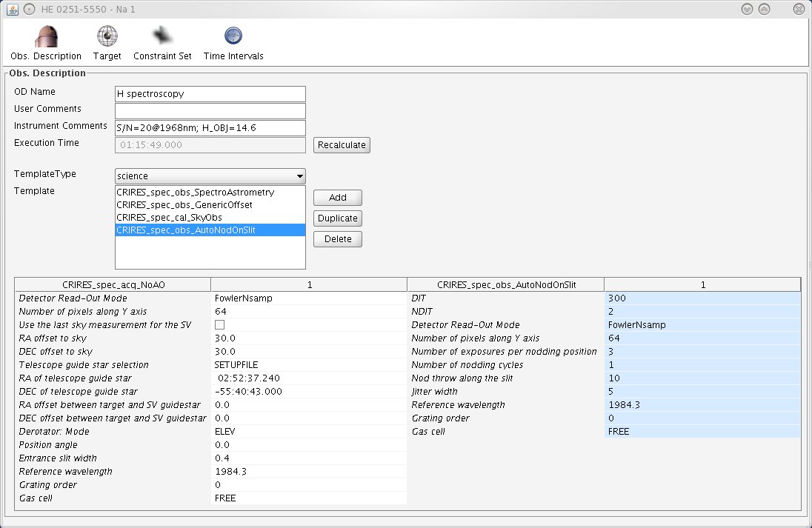
Task: Click the CRIRES_spec_acq_NoAO column header
Action: [113, 284]
